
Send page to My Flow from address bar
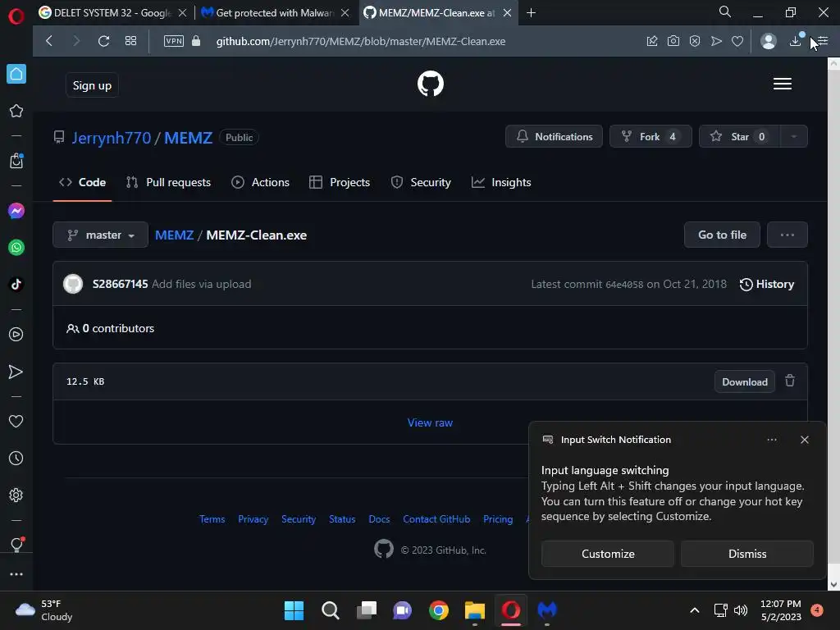[x=716, y=41]
